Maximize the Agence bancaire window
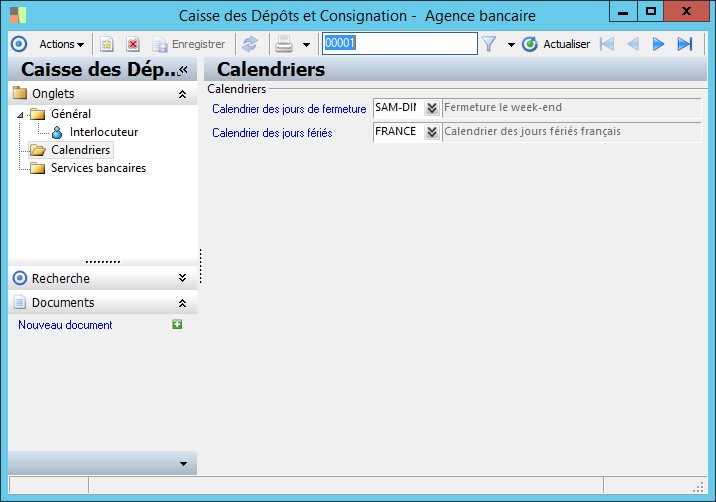716x502 pixels. 650,11
